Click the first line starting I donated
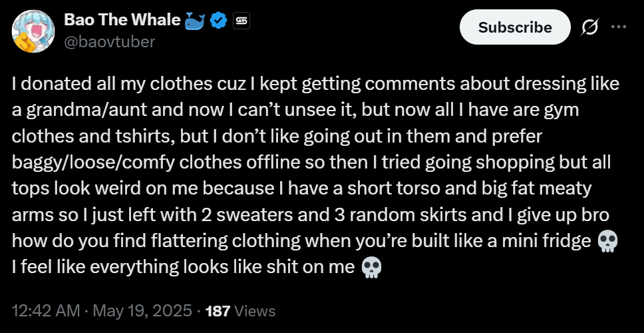The width and height of the screenshot is (644, 333). [x=315, y=84]
